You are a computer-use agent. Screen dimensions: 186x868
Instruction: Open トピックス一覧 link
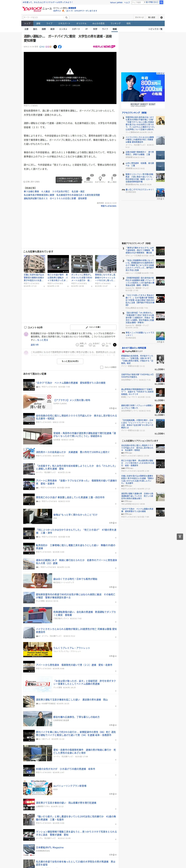pyautogui.click(x=155, y=29)
